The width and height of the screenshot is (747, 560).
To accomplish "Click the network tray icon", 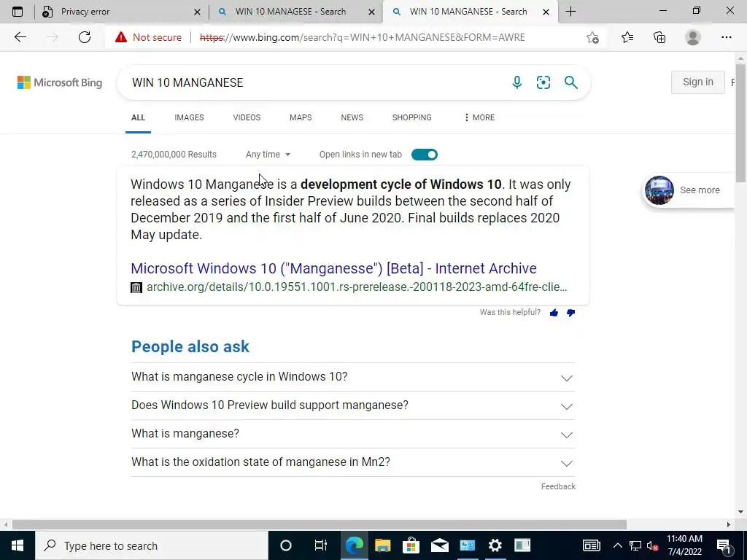I will 635,545.
